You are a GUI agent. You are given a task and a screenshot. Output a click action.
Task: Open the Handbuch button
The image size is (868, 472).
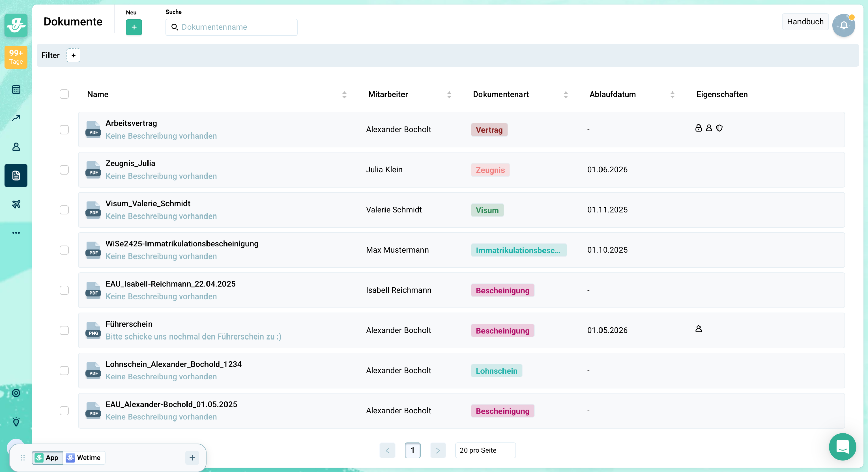coord(805,22)
